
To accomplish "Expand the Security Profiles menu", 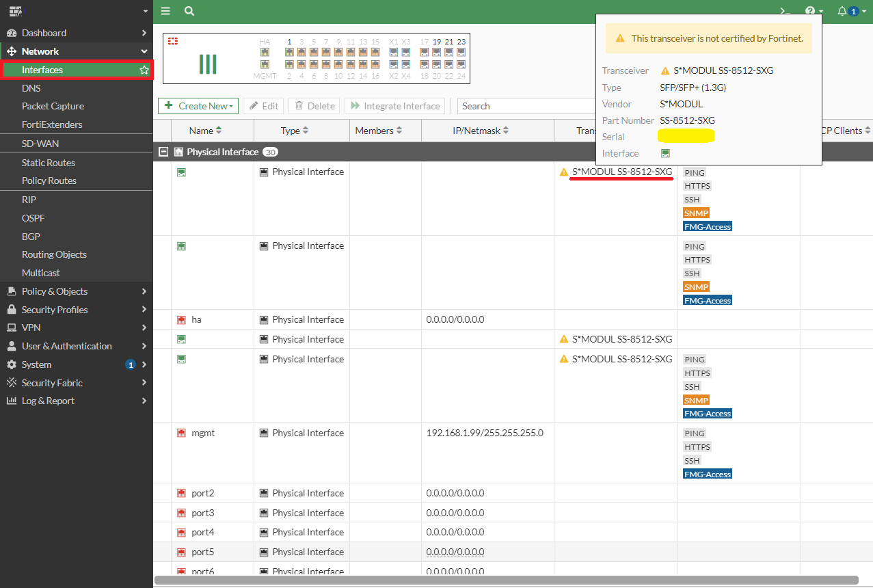I will click(x=77, y=310).
